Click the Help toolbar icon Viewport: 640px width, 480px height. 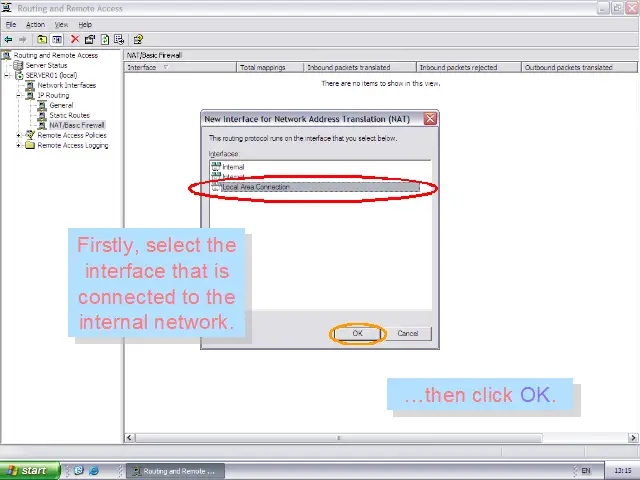[138, 40]
